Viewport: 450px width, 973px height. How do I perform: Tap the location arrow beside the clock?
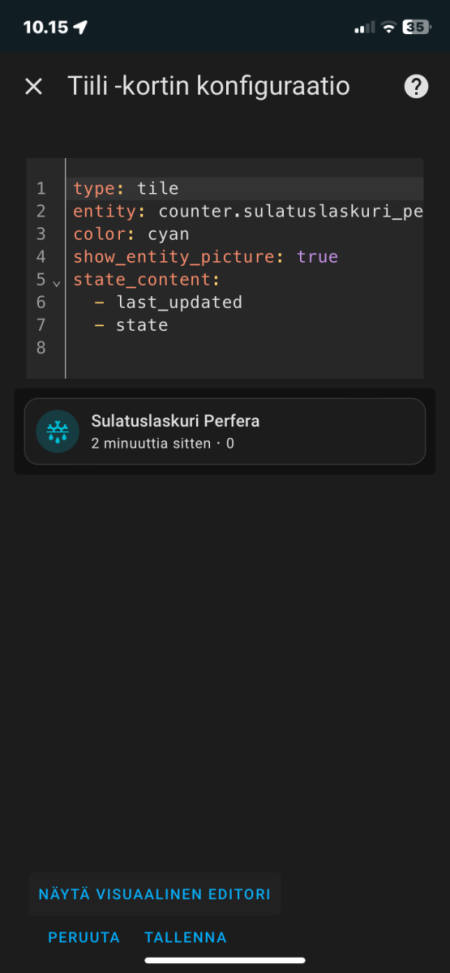point(80,27)
